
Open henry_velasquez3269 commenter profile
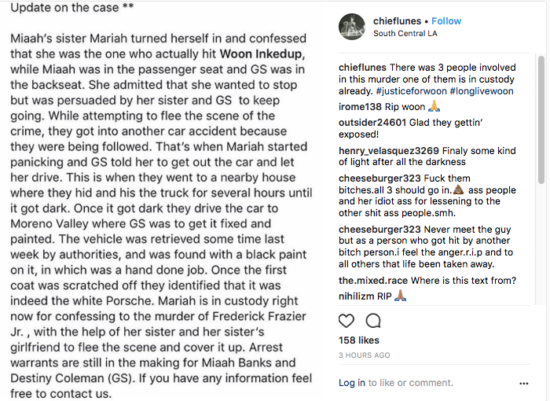coord(389,151)
